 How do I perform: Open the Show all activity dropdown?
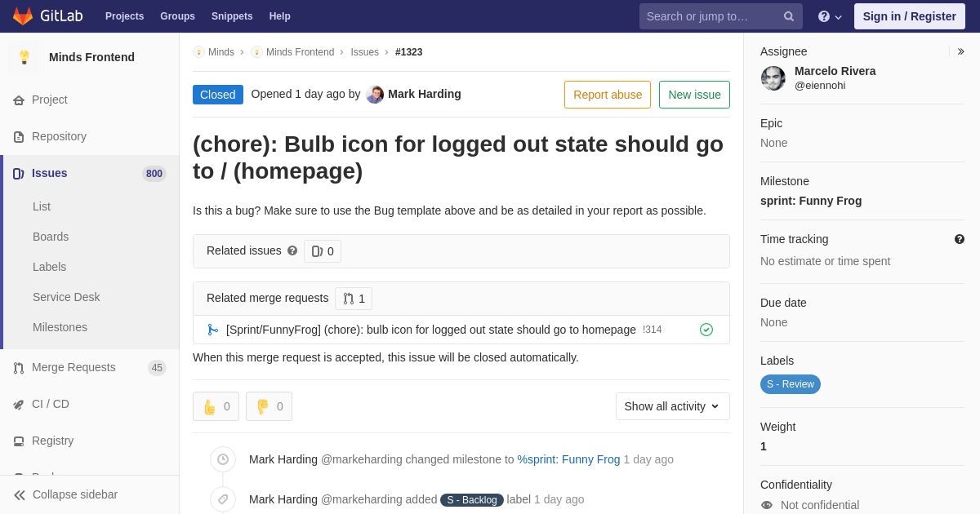click(673, 406)
